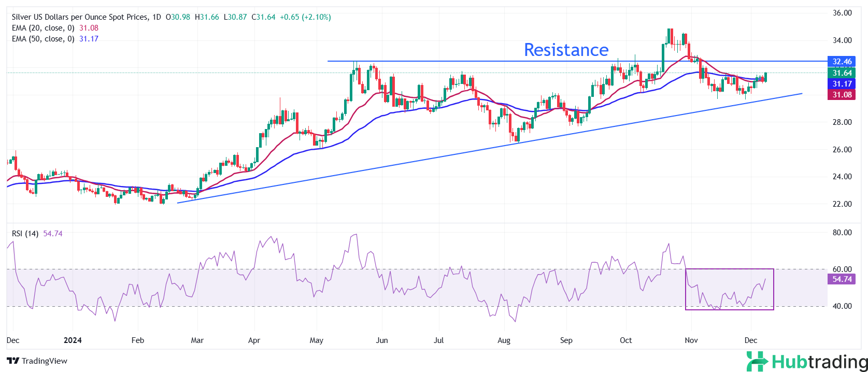Select the blue 31.17 EMA price tag

pyautogui.click(x=842, y=84)
